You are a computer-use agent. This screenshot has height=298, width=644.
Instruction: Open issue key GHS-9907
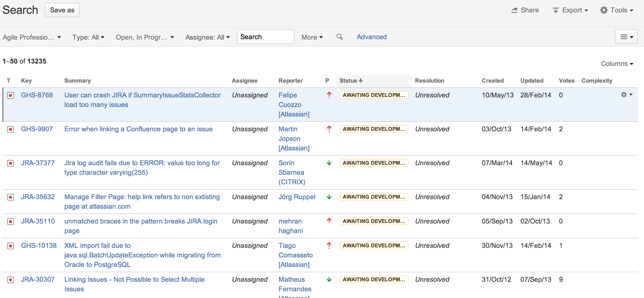[37, 129]
